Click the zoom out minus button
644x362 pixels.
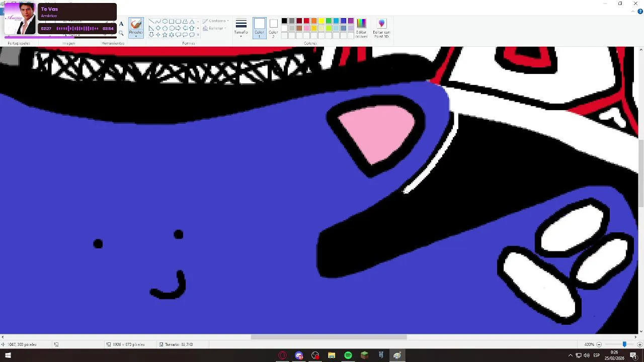(599, 344)
